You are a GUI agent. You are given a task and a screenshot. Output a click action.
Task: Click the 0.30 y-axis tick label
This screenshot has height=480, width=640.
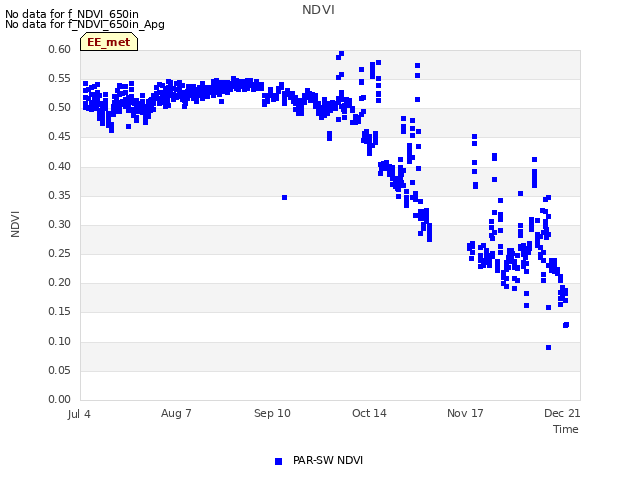[60, 224]
